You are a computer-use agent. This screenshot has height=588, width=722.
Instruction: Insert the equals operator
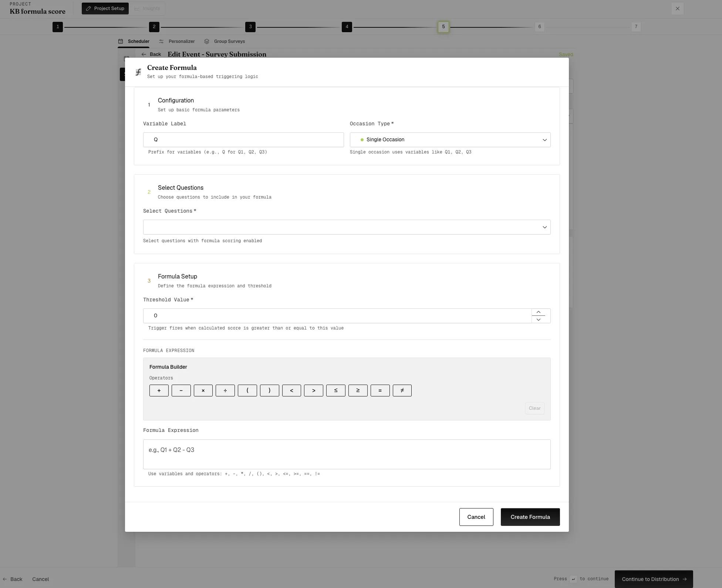click(380, 391)
